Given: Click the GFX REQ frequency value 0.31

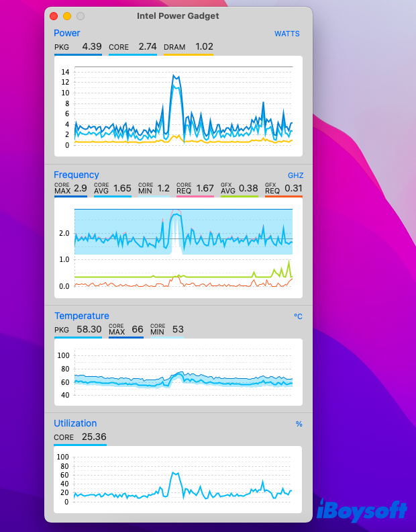Looking at the screenshot, I should pos(293,188).
